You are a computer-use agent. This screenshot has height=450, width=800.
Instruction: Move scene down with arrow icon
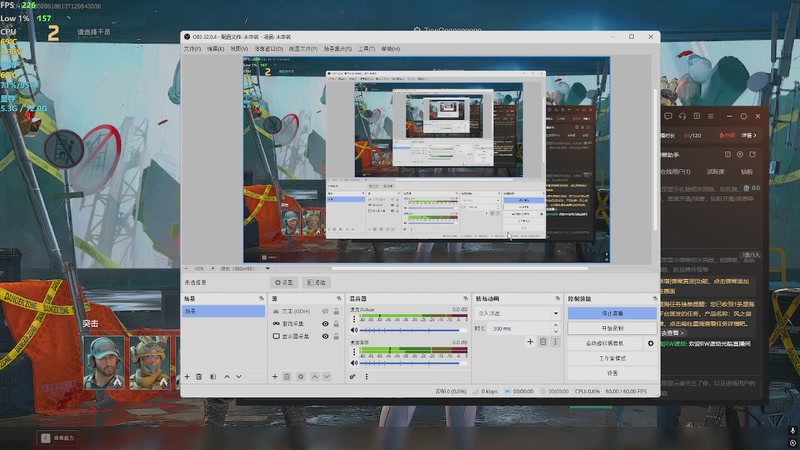click(x=239, y=377)
